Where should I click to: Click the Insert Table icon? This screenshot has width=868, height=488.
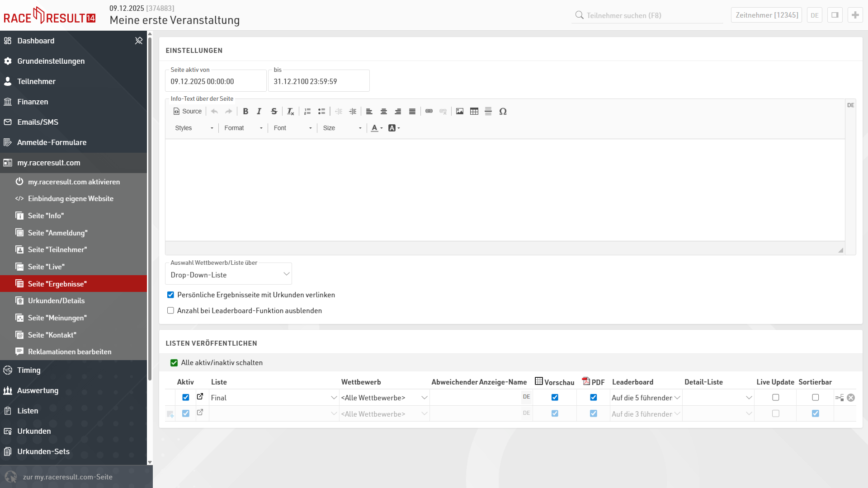point(474,111)
